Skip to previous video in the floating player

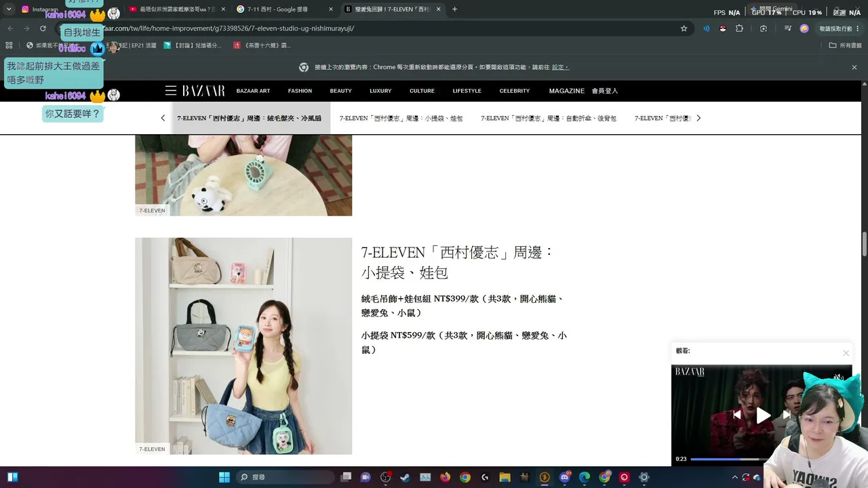pos(737,415)
